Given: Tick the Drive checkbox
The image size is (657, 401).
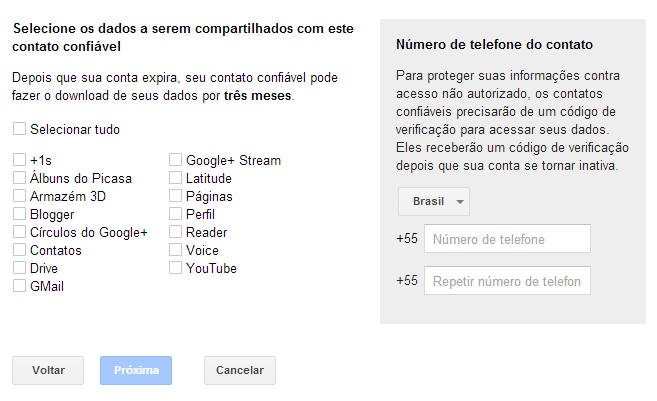Looking at the screenshot, I should (x=20, y=268).
